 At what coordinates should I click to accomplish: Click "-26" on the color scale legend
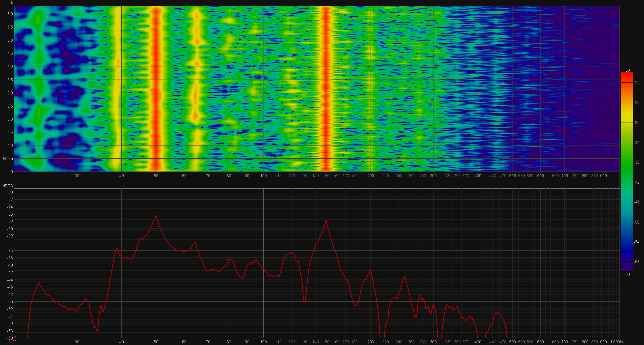tap(637, 102)
